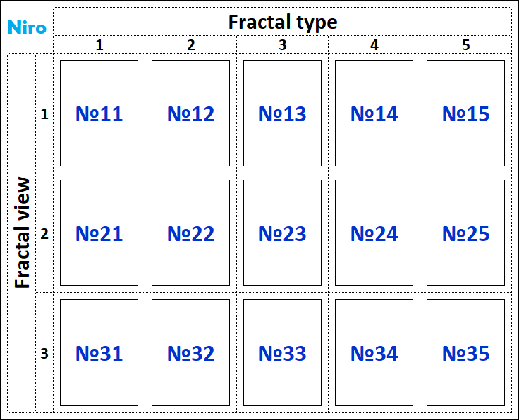The width and height of the screenshot is (519, 420).
Task: Click the Fractal view row header
Action: [22, 233]
